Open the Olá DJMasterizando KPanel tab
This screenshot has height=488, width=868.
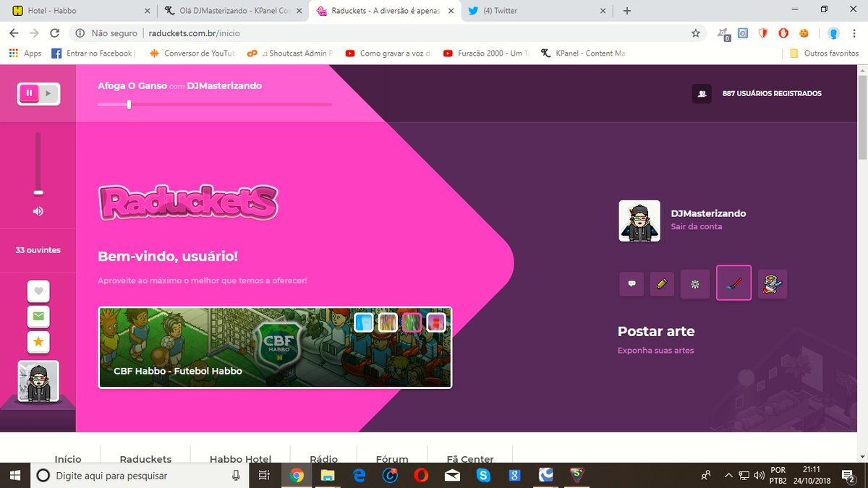point(234,11)
